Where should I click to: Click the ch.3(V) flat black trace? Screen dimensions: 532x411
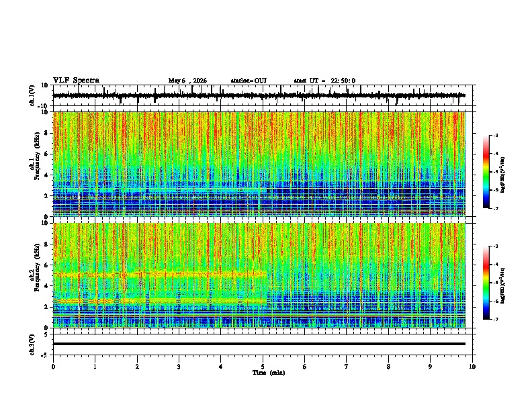tap(259, 344)
